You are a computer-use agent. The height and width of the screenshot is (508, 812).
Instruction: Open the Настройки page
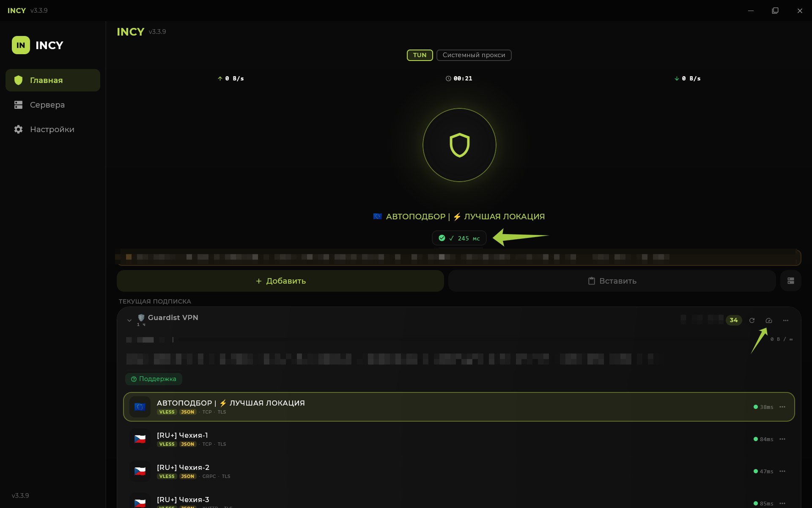pos(53,129)
